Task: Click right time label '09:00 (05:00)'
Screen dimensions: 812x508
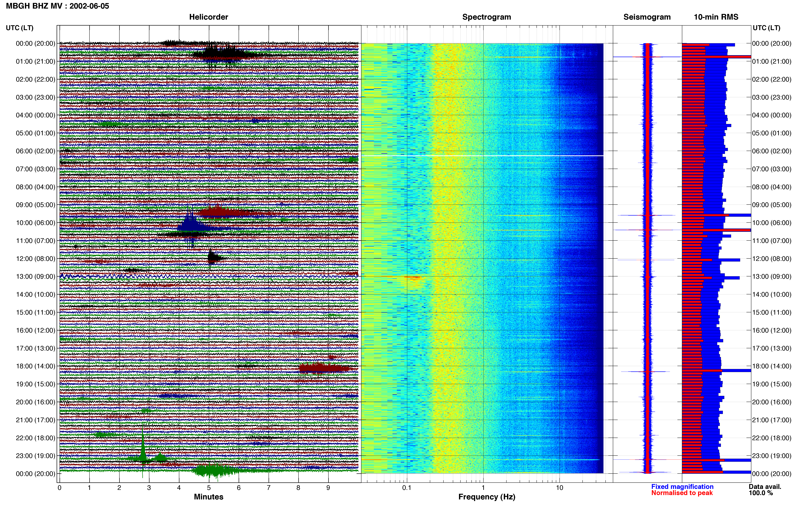Action: [772, 205]
